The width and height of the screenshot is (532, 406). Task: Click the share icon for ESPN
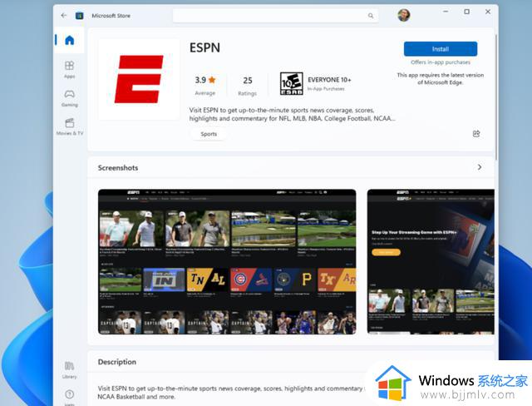pos(476,134)
